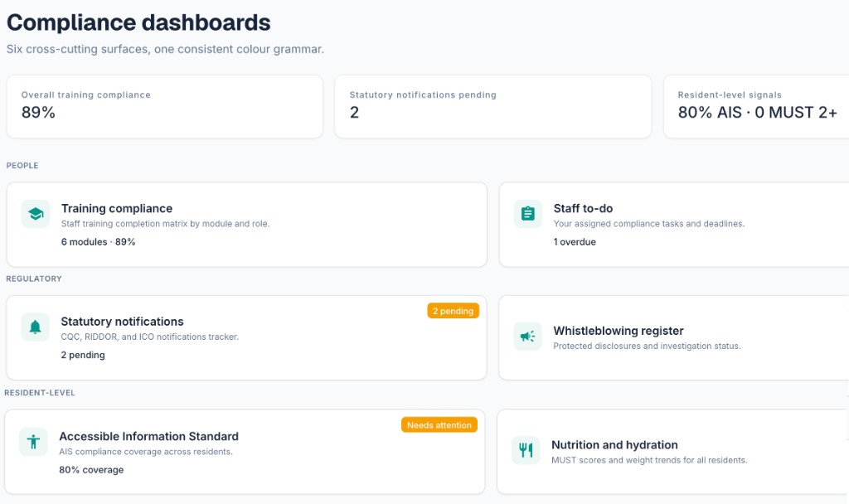This screenshot has height=504, width=849.
Task: Click the pending count value '2' in the stat card
Action: 354,113
